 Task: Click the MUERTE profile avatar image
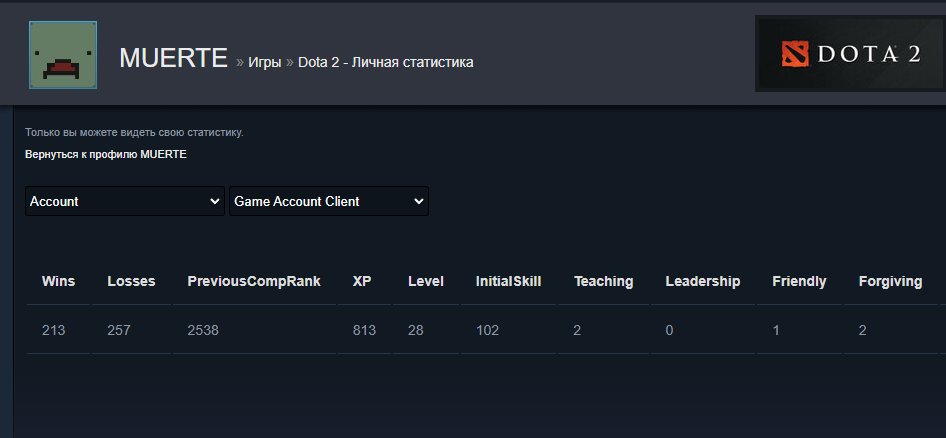coord(63,55)
